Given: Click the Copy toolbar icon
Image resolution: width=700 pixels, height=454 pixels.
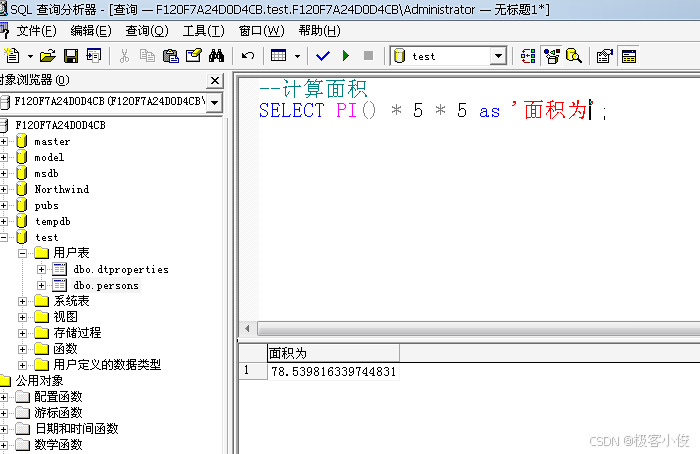Looking at the screenshot, I should [x=147, y=56].
